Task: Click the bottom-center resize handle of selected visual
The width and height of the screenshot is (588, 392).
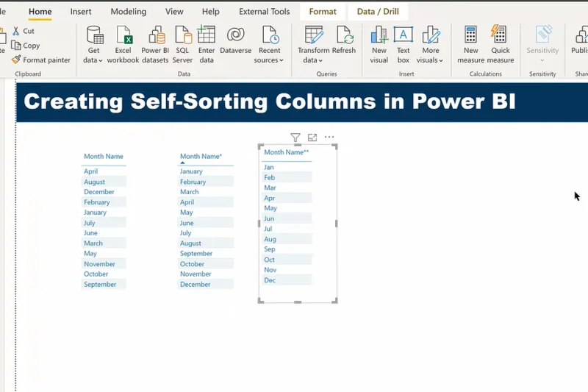Action: 298,302
